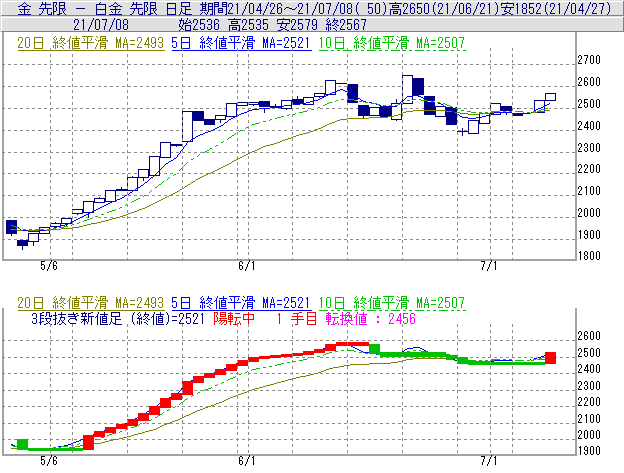Screen dimensions: 624x473
Task: Select the lower chart 5日 終値平滑 MA=2521 legend
Action: tap(241, 303)
